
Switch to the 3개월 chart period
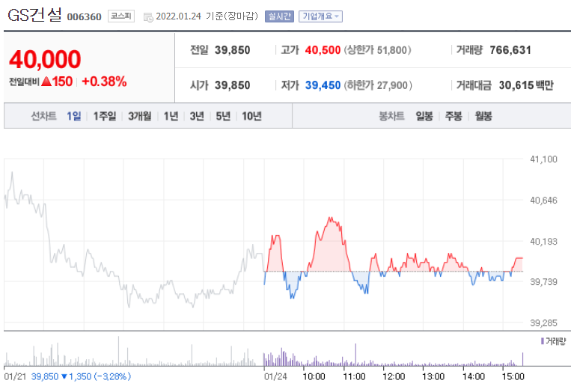[x=139, y=116]
